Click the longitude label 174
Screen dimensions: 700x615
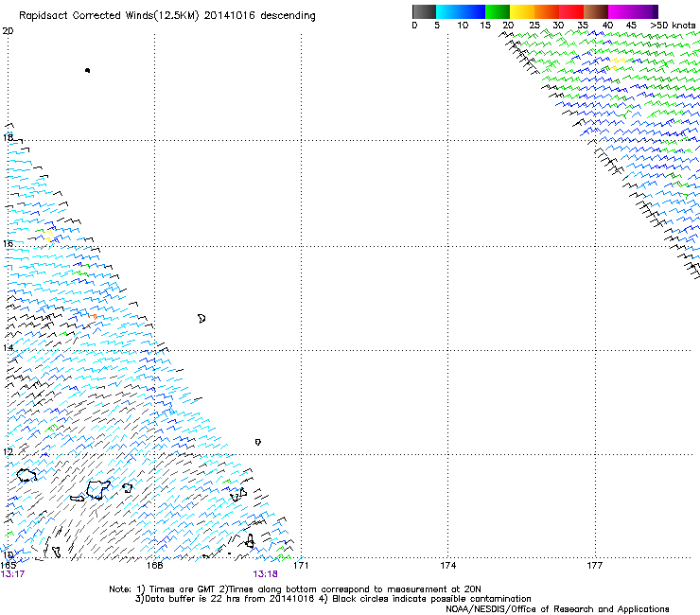coord(447,566)
